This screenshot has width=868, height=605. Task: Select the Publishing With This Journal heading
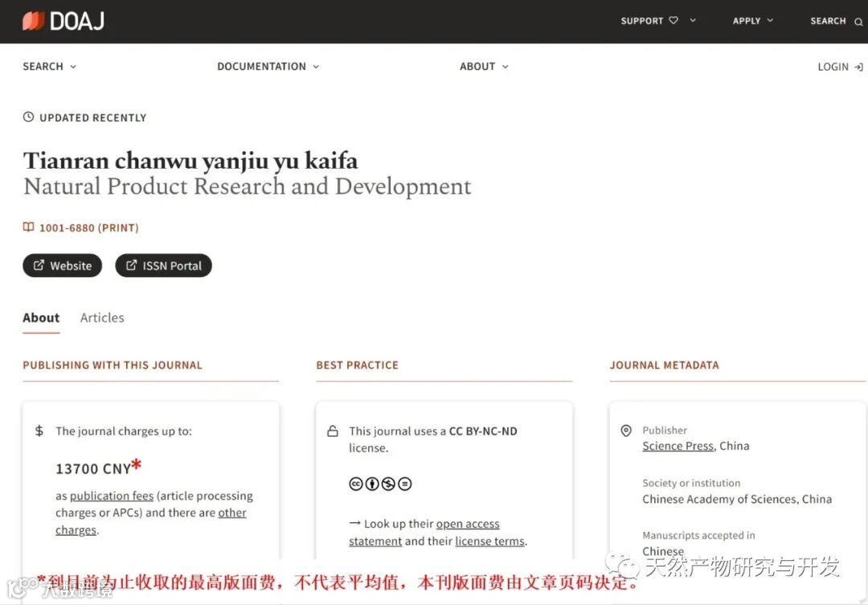pyautogui.click(x=113, y=366)
